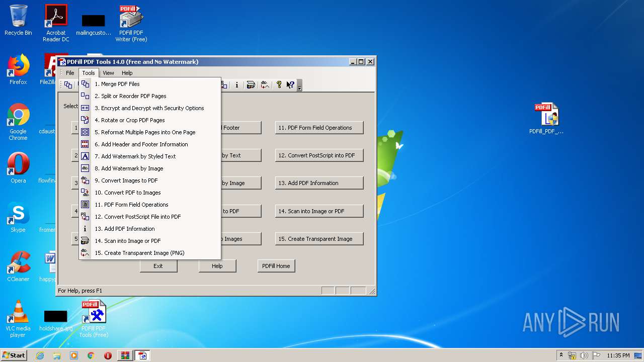This screenshot has width=644, height=362.
Task: Choose '1. Merge PDF Files' from Tools menu
Action: point(150,84)
